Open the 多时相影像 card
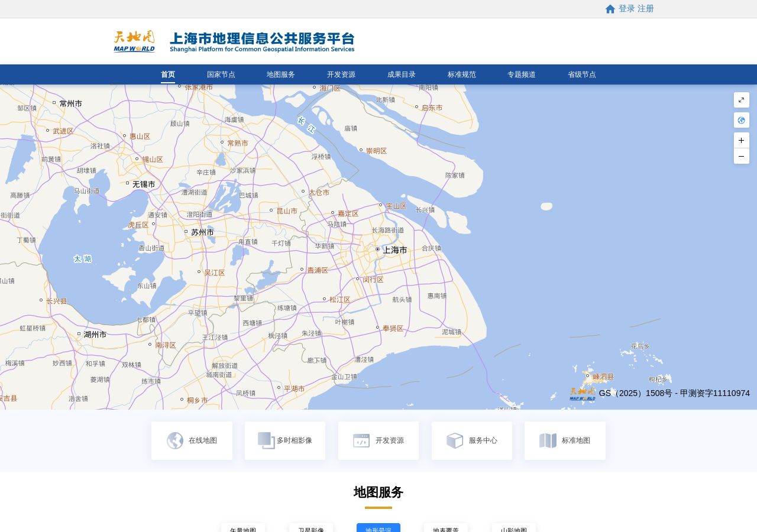 [x=285, y=440]
